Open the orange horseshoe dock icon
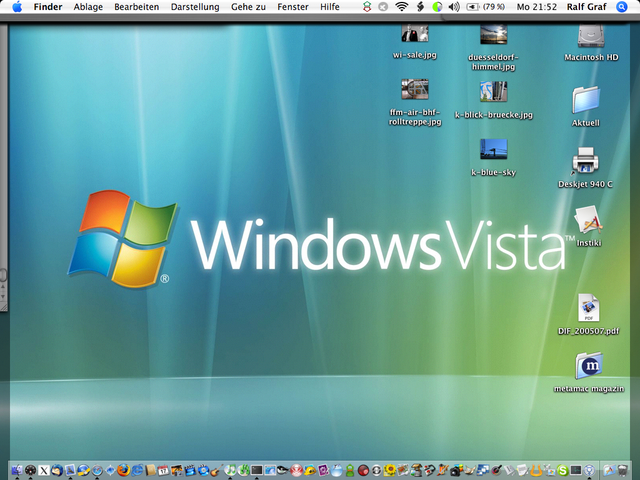The height and width of the screenshot is (480, 640). pos(536,470)
